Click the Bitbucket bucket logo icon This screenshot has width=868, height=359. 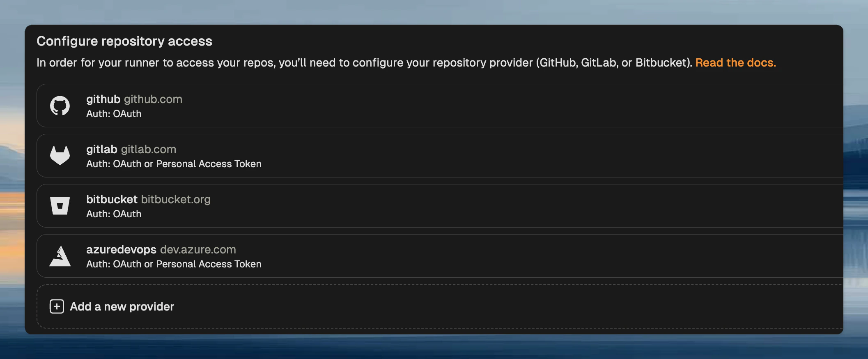point(60,206)
